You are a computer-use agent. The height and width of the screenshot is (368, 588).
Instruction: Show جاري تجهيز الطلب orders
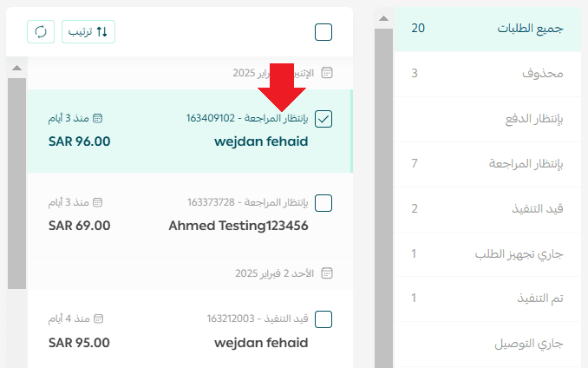489,253
